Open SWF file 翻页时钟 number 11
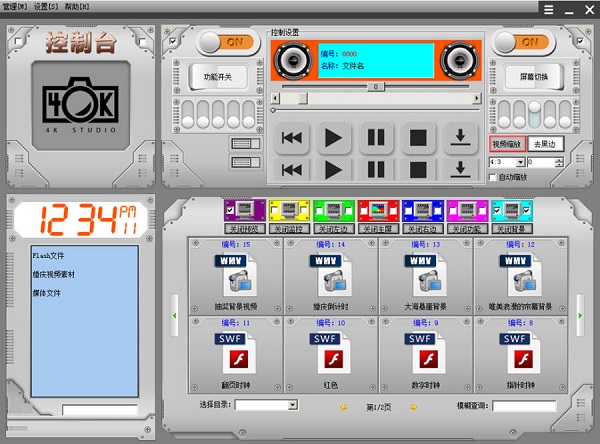Screen dimensions: 600x444 (x=236, y=354)
